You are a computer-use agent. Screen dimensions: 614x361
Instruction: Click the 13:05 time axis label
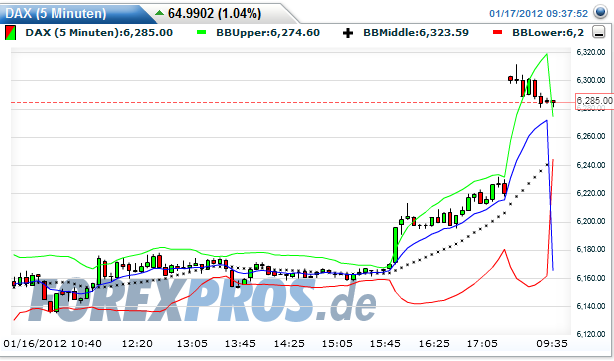(192, 344)
